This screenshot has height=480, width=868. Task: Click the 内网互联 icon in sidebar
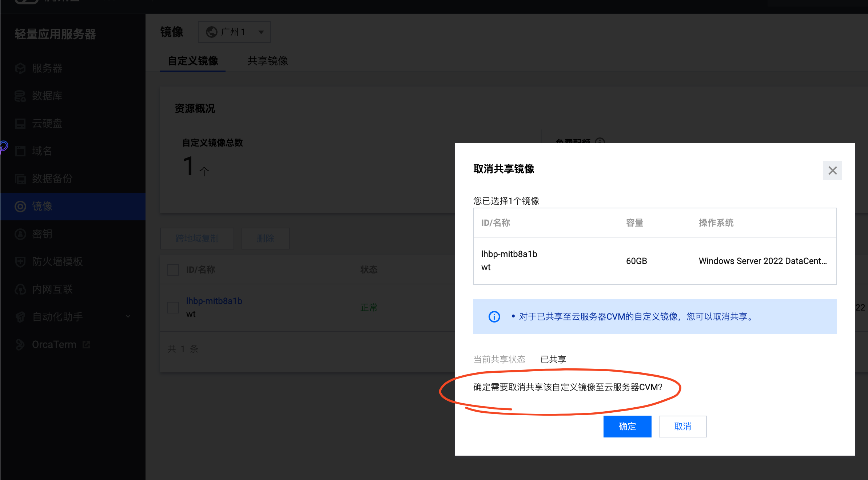20,289
